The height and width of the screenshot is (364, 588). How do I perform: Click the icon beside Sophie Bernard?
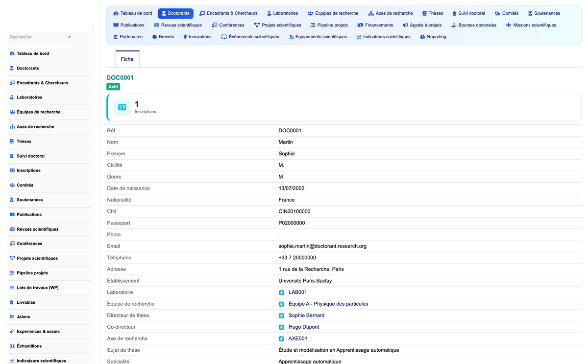tap(281, 316)
